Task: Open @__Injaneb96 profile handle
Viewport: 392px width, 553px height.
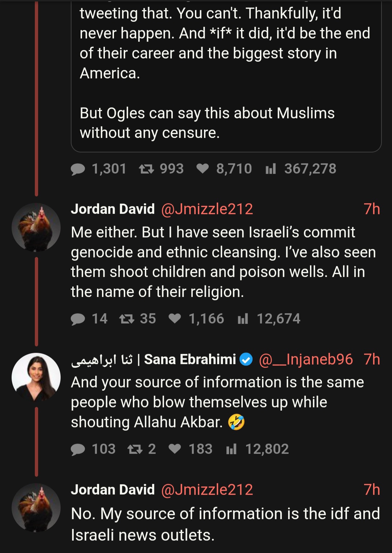Action: coord(306,359)
